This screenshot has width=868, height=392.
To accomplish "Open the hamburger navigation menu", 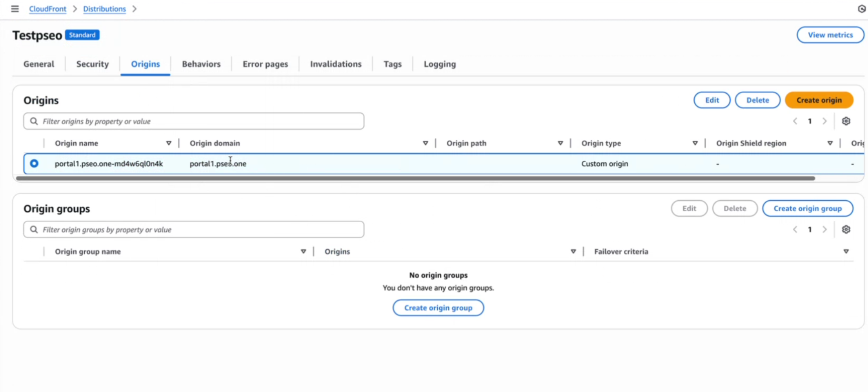I will tap(15, 9).
